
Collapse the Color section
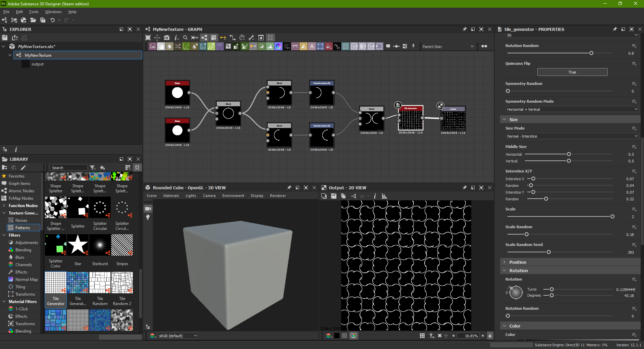click(x=504, y=326)
